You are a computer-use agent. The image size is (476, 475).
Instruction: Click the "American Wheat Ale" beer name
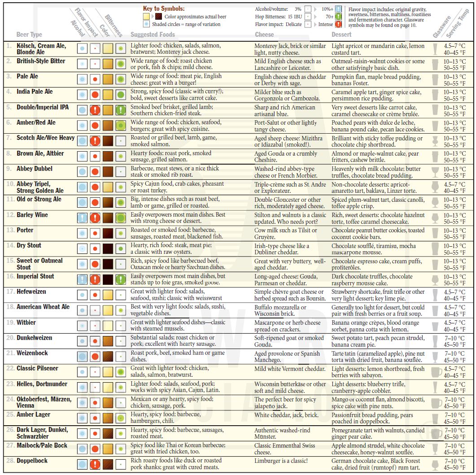coord(43,307)
